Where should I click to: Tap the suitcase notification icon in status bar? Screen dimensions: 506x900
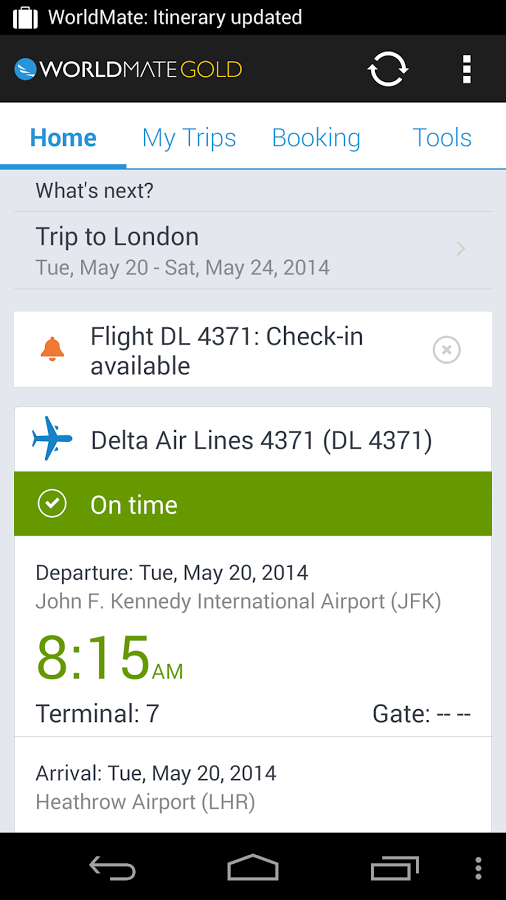(25, 17)
